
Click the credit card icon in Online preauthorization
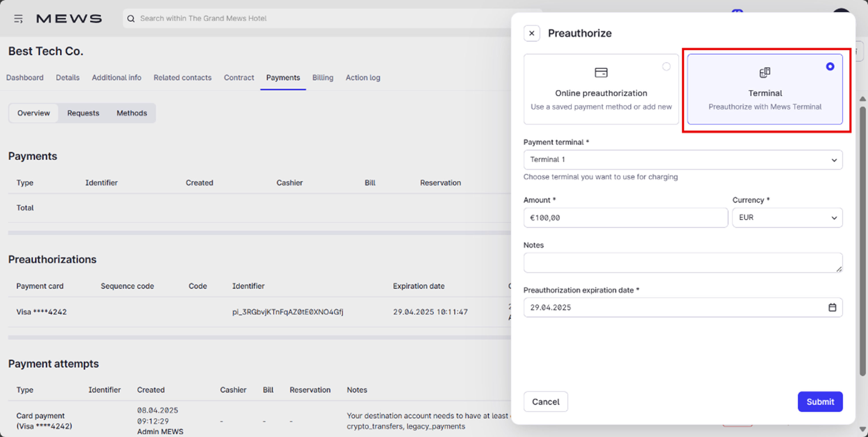tap(601, 72)
